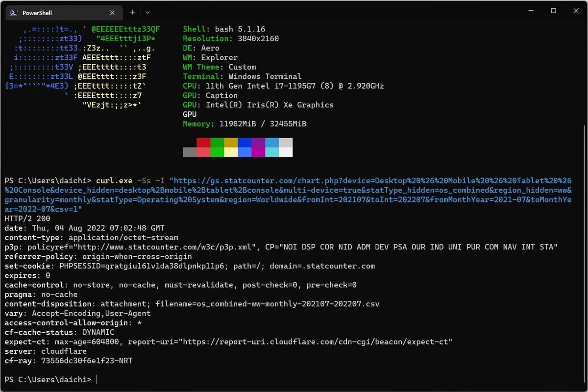Click the 'date: Thu, 04 Aug 2022' header

point(84,228)
